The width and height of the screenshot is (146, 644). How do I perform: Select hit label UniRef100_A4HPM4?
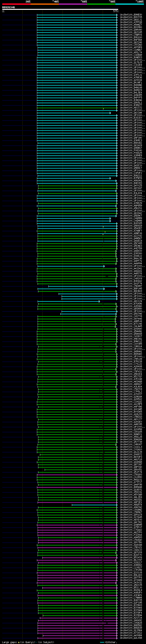point(131,263)
